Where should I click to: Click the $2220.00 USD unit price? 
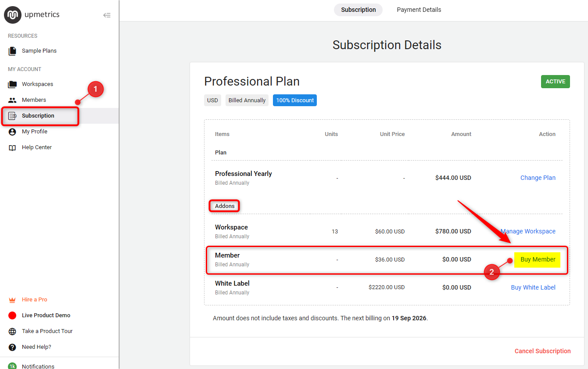[x=387, y=287]
